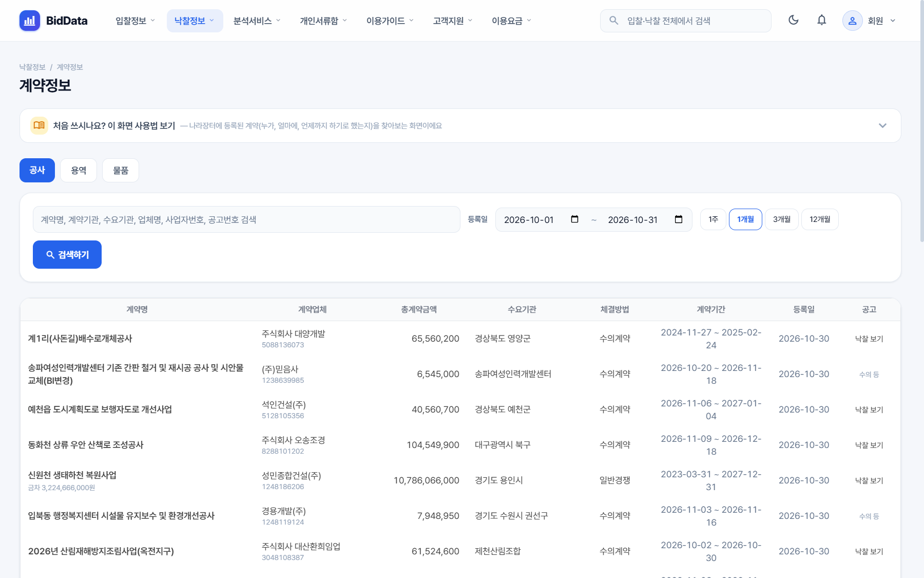
Task: Select the 용역 tab
Action: [x=79, y=170]
